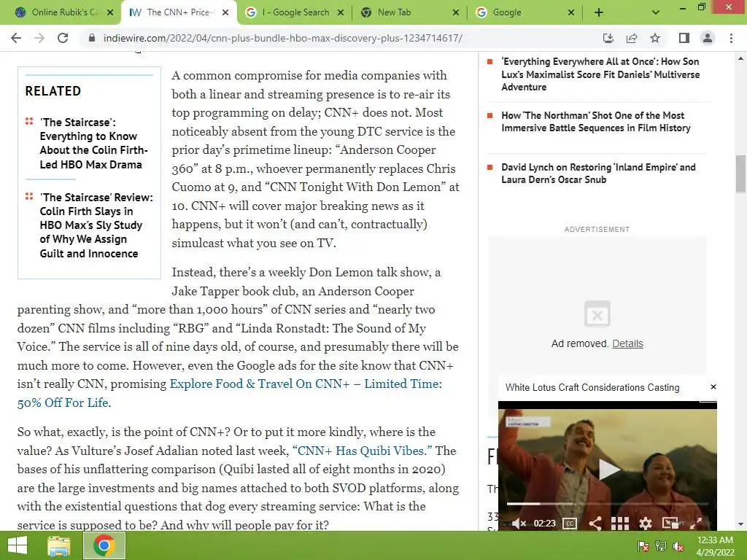Toggle closed captions on video

(569, 524)
